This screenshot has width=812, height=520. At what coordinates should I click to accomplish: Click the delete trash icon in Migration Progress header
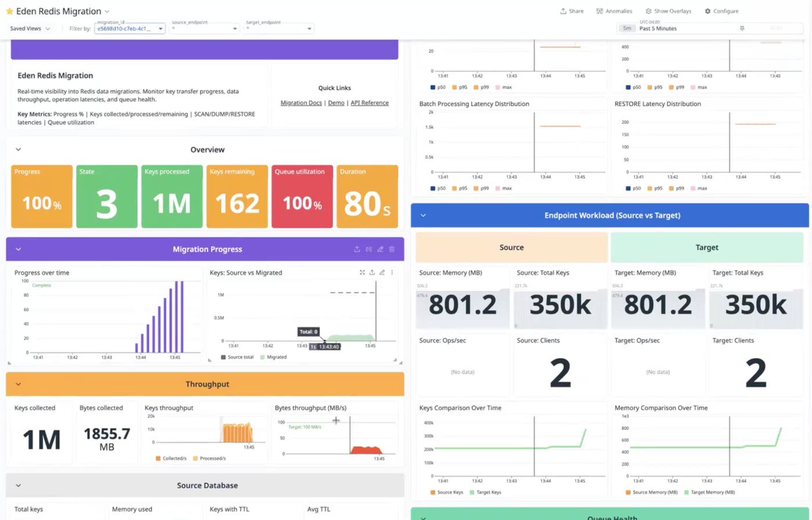point(391,249)
